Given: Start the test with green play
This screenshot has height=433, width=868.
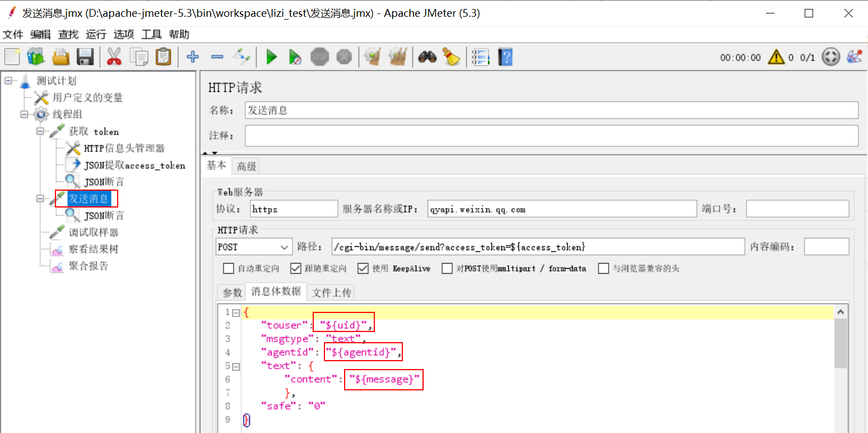Looking at the screenshot, I should click(272, 57).
